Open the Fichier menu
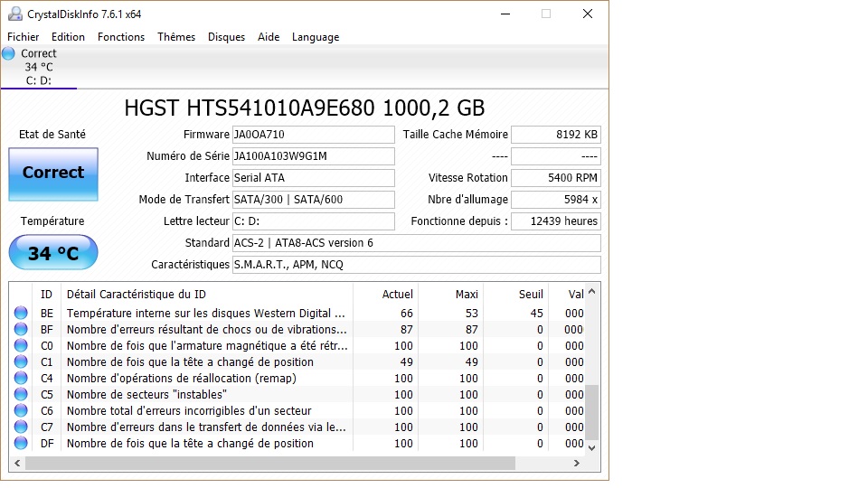The image size is (868, 488). [x=24, y=37]
